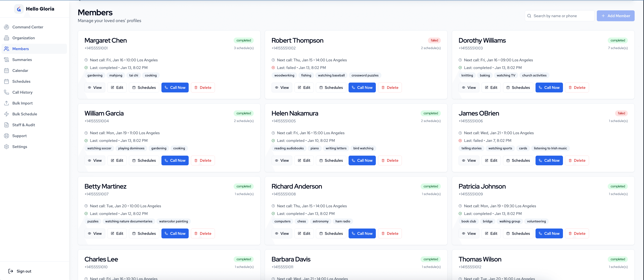This screenshot has height=280, width=644.
Task: Edit Dorothy Williams' profile
Action: 491,87
